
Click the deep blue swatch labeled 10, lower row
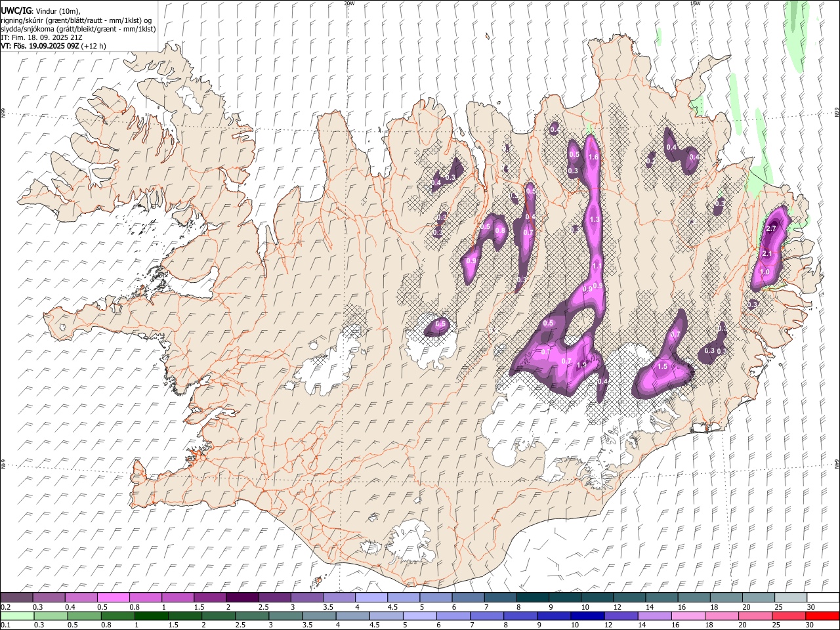(x=587, y=616)
